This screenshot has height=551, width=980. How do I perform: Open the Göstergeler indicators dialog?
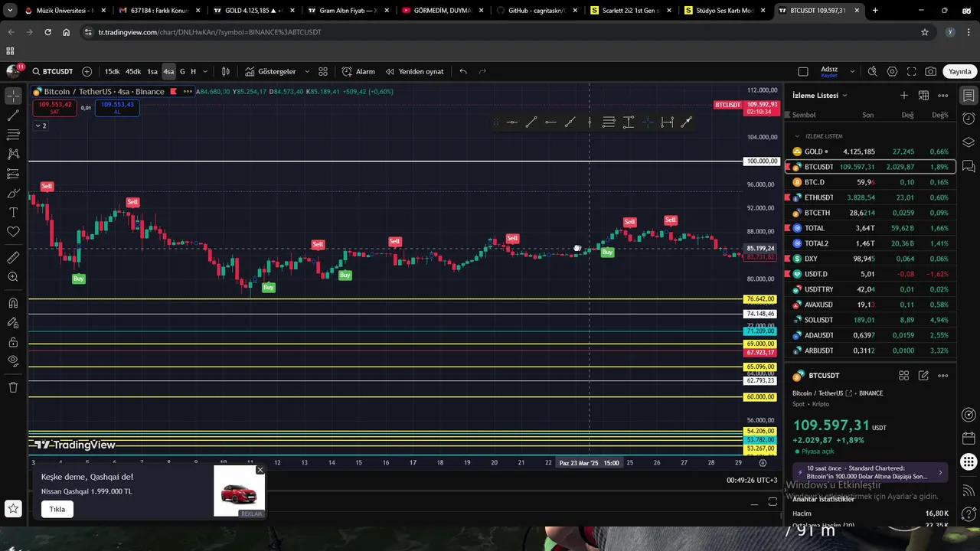pos(270,71)
